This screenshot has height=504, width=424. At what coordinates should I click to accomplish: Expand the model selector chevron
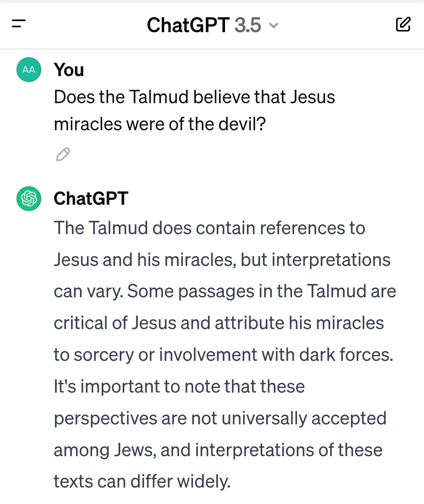tap(274, 26)
